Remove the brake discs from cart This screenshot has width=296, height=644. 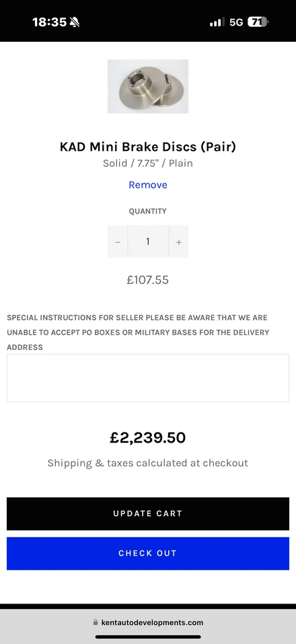pyautogui.click(x=148, y=185)
